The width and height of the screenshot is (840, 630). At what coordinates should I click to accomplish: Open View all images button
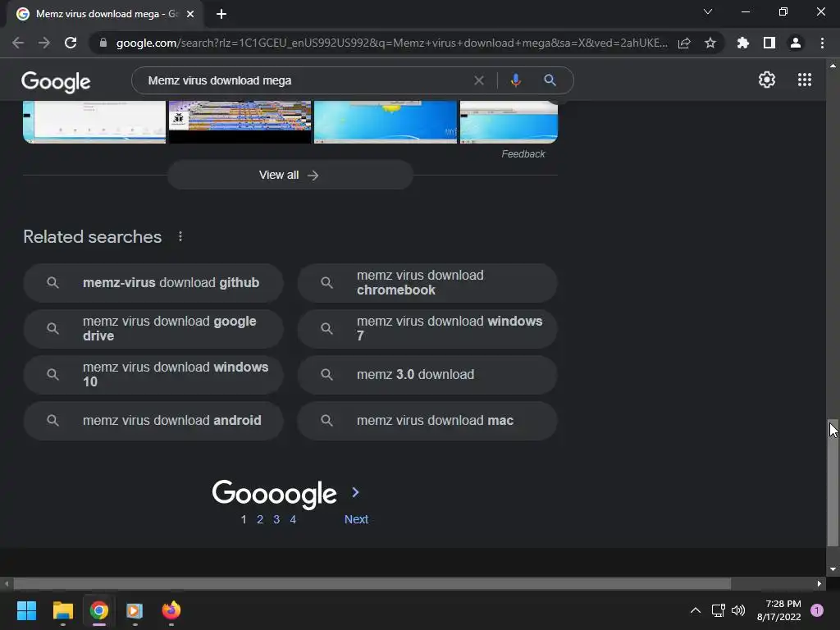(290, 176)
